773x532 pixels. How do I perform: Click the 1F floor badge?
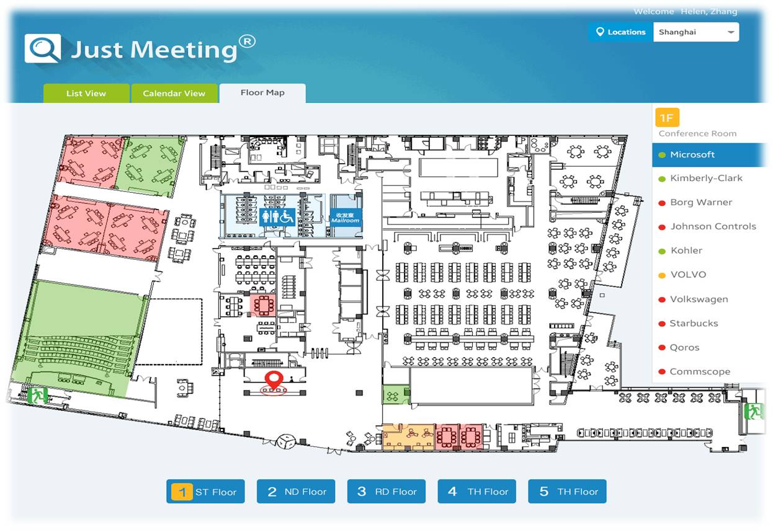tap(666, 117)
